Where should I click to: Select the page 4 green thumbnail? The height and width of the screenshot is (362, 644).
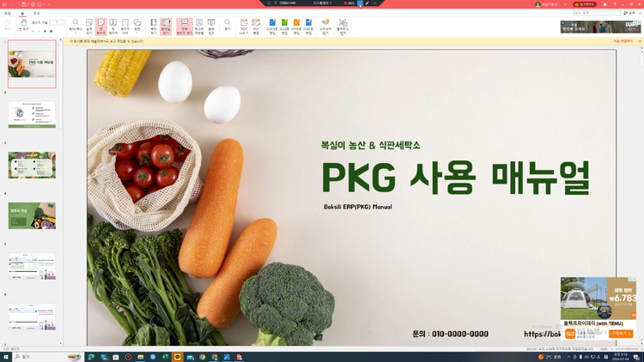[32, 215]
